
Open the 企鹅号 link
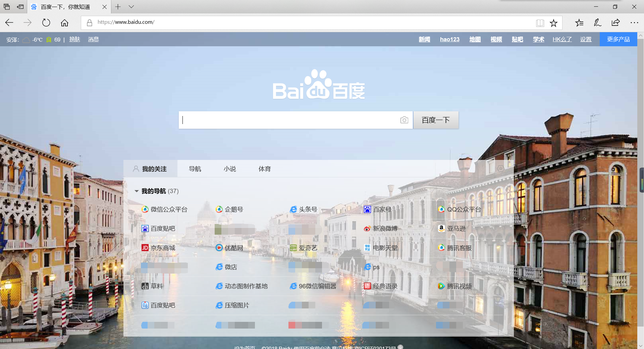[234, 210]
